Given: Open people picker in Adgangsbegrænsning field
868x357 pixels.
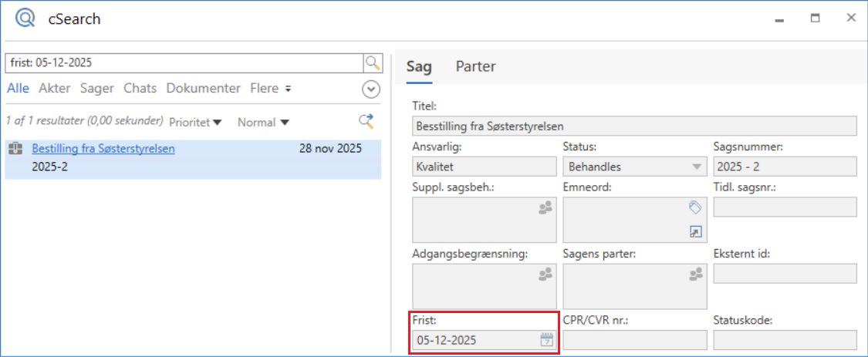Looking at the screenshot, I should [545, 274].
